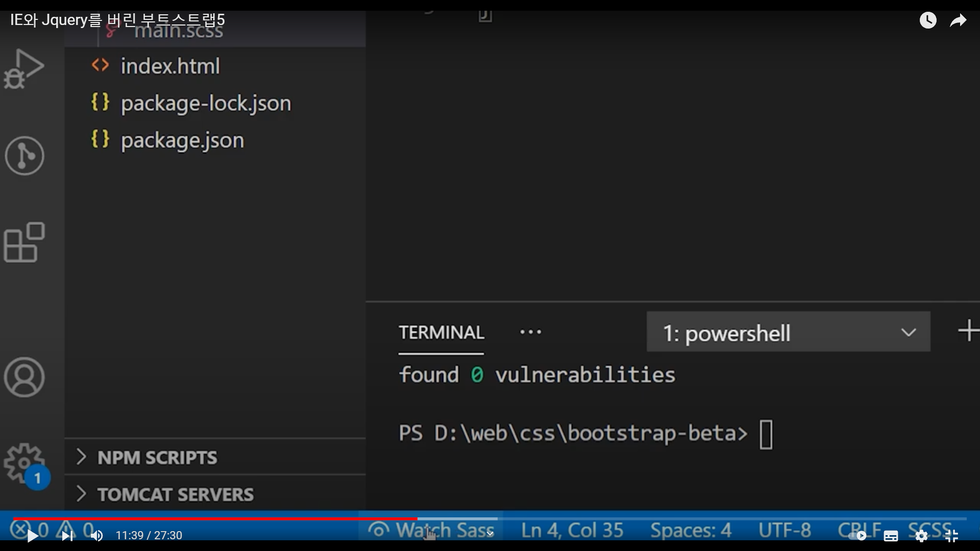
Task: Change Spaces: 4 indentation setting
Action: [691, 531]
